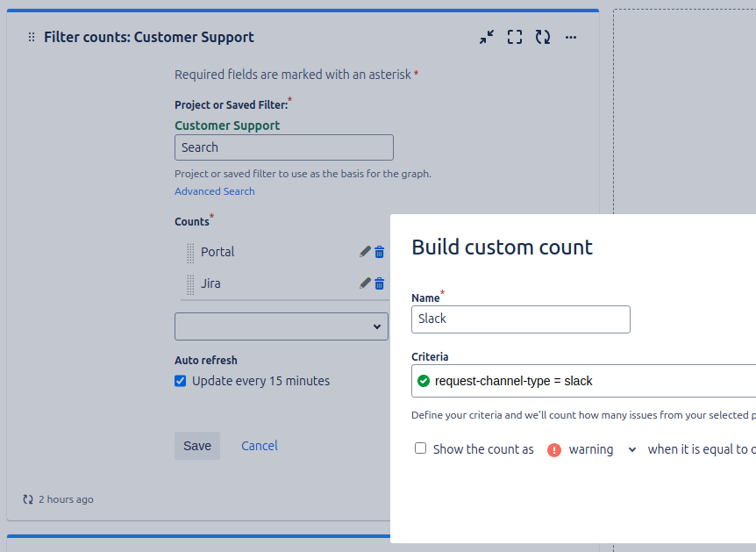This screenshot has width=756, height=552.
Task: Click the Criteria JQL field
Action: [583, 381]
